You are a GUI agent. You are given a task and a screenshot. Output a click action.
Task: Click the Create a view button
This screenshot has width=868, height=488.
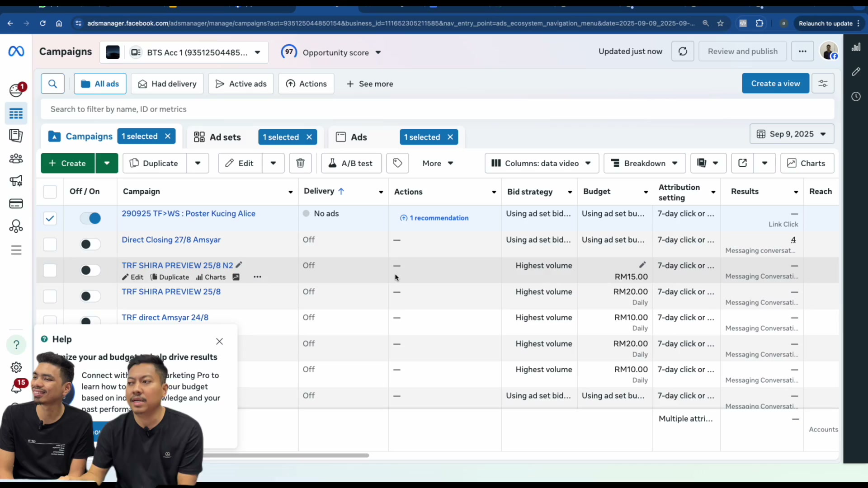point(775,84)
